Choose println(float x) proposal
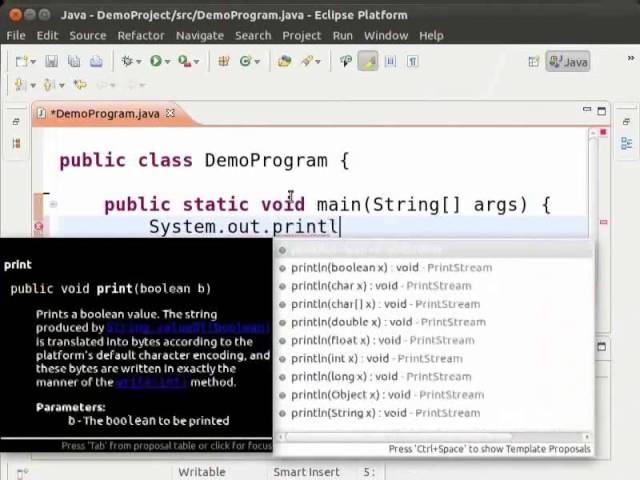This screenshot has height=480, width=640. [x=433, y=340]
